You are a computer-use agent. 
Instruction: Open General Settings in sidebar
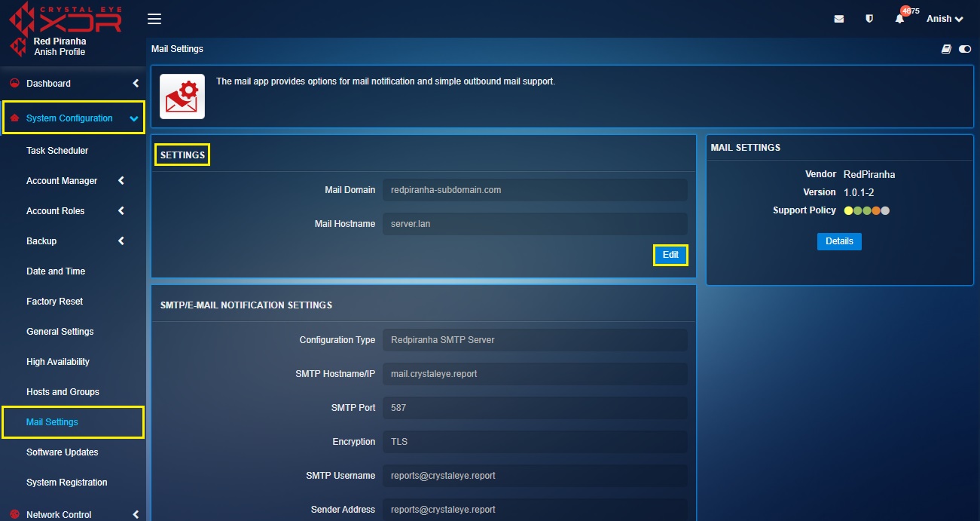60,332
